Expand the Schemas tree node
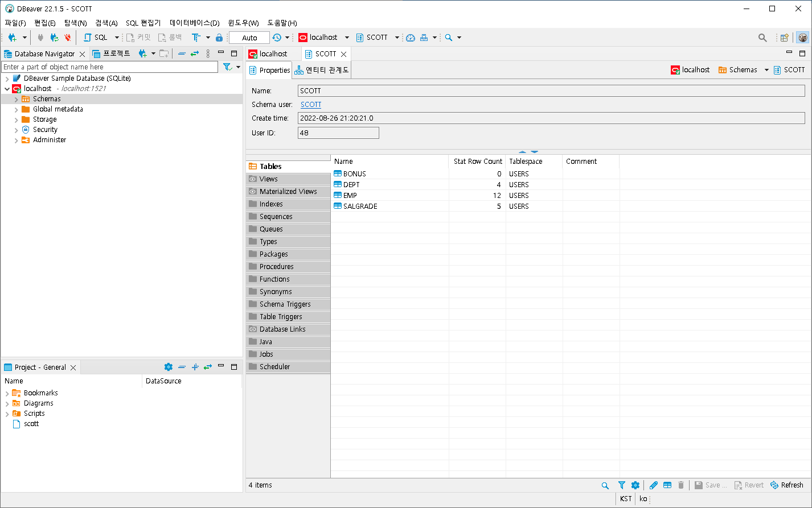The width and height of the screenshot is (812, 508). coord(16,99)
